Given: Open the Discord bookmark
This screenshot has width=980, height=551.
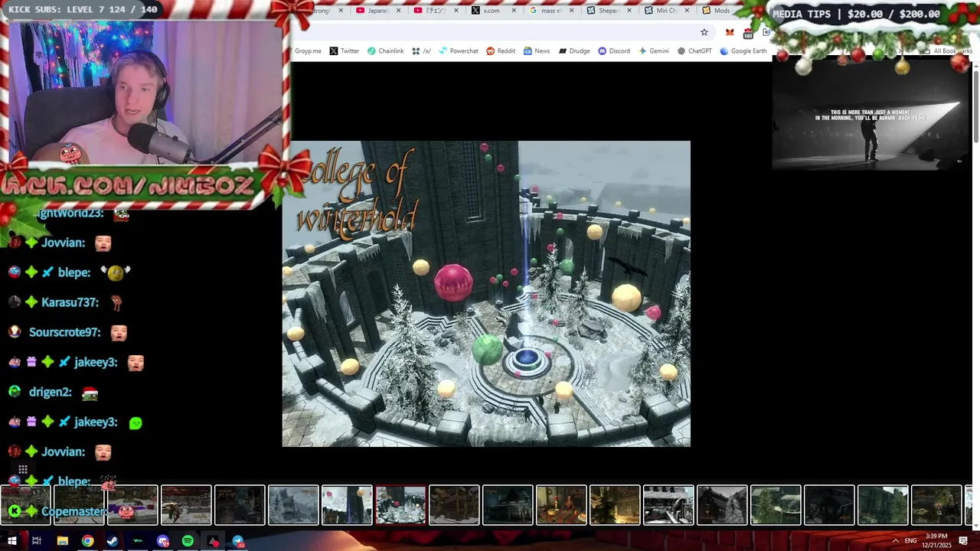Looking at the screenshot, I should click(614, 51).
